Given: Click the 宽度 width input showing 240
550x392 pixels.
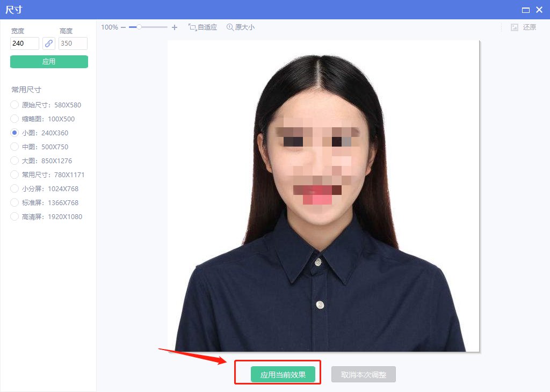Looking at the screenshot, I should click(24, 43).
